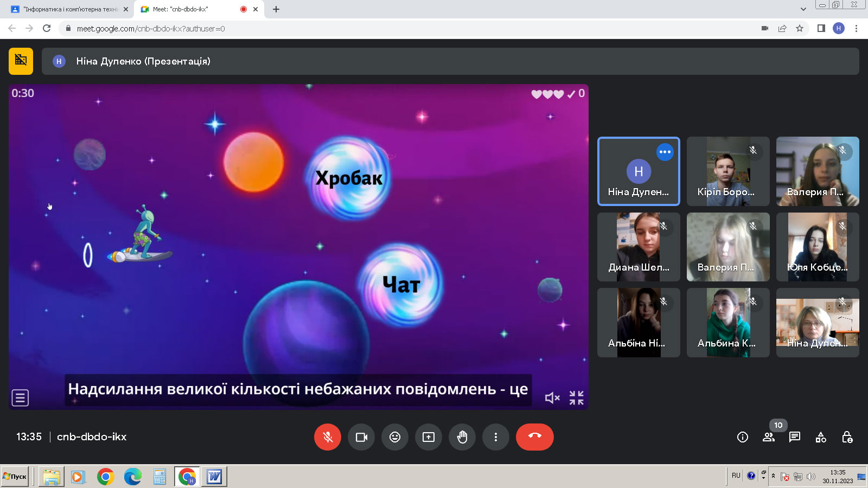This screenshot has width=868, height=488.
Task: Open more options three-dot menu in call bar
Action: tap(496, 437)
